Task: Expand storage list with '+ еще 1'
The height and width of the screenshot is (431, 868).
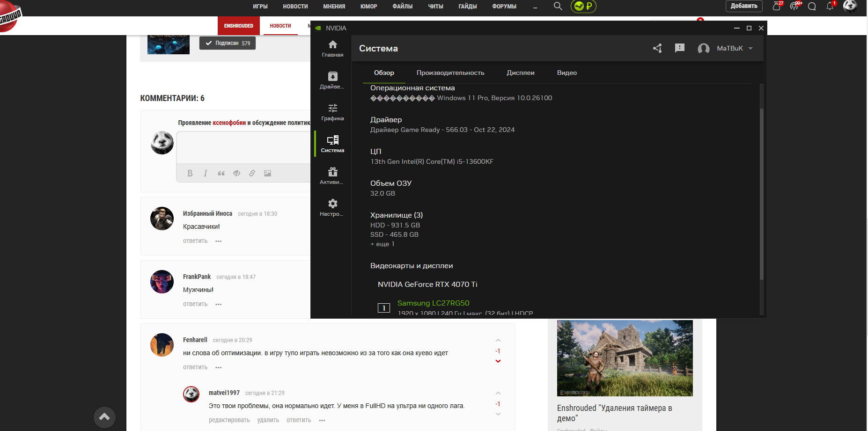Action: 383,244
